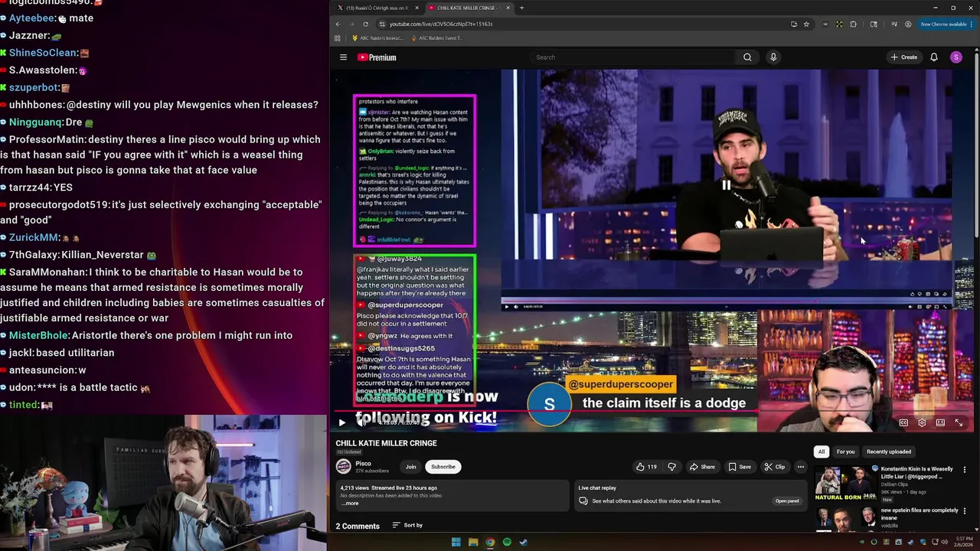Bookmark this page with the star icon
Viewport: 980px width, 551px height.
[x=806, y=24]
